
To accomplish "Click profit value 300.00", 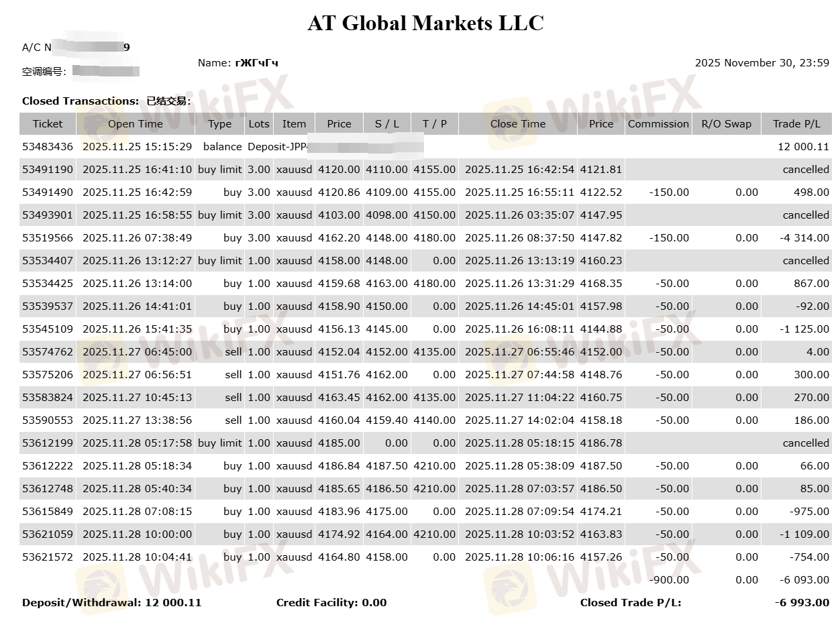I will click(812, 374).
